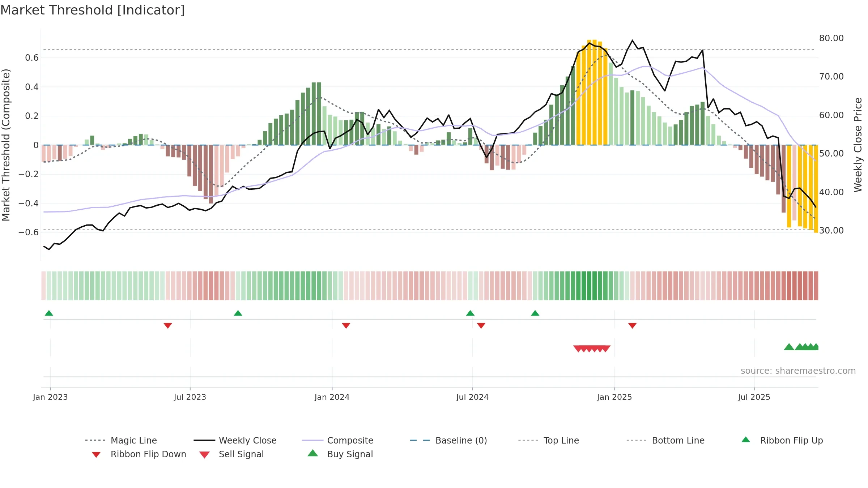Click the 50.00 price axis label
Screen dimensions: 868x488
[x=831, y=154]
